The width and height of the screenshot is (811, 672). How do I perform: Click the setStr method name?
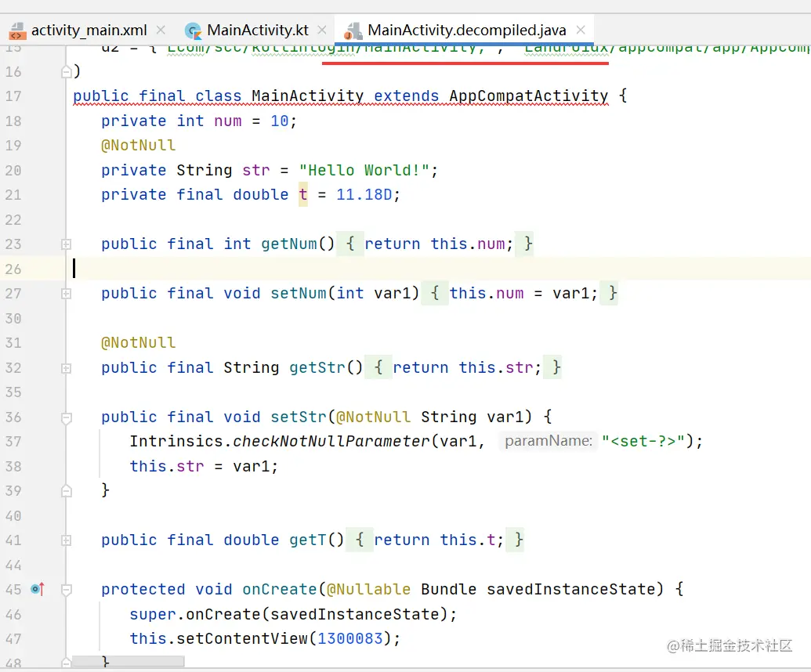[x=299, y=417]
